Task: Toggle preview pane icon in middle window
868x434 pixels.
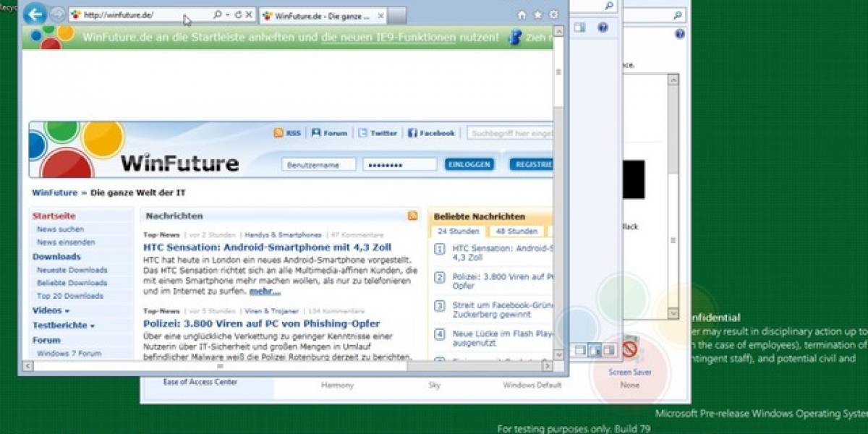Action: point(580,28)
